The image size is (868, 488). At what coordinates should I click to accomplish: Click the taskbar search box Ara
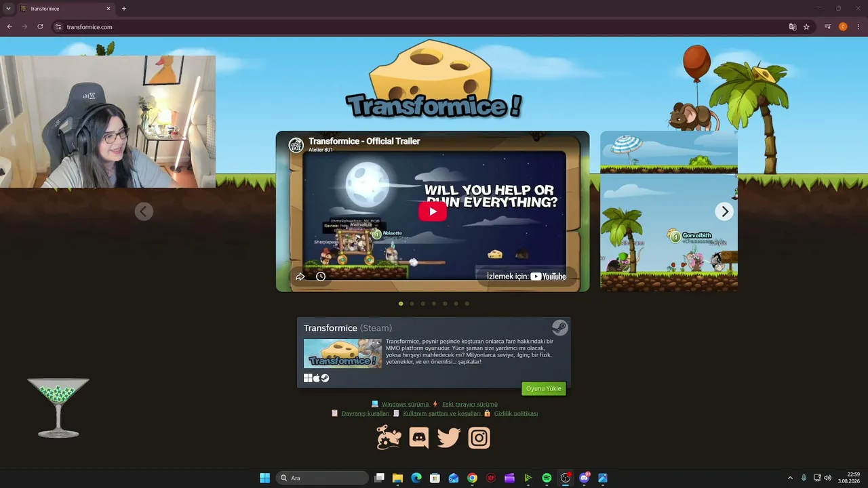(322, 478)
